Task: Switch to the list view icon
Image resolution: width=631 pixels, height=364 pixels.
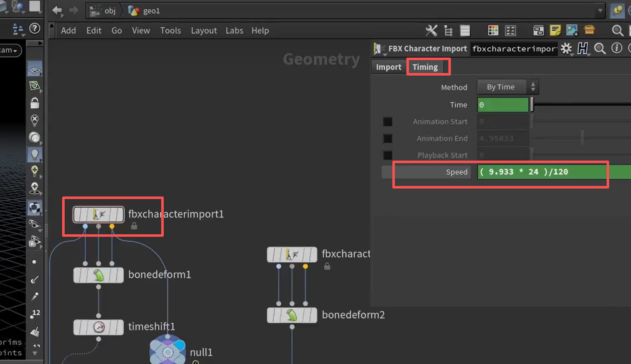Action: 465,30
